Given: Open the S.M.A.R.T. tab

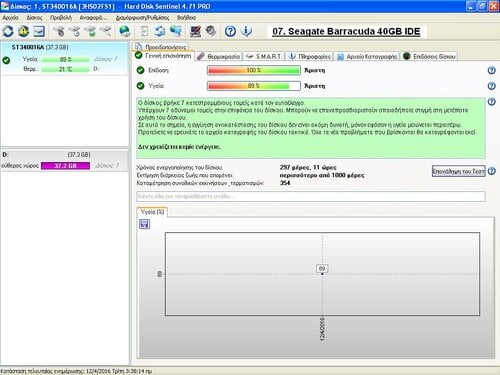Looking at the screenshot, I should [264, 57].
